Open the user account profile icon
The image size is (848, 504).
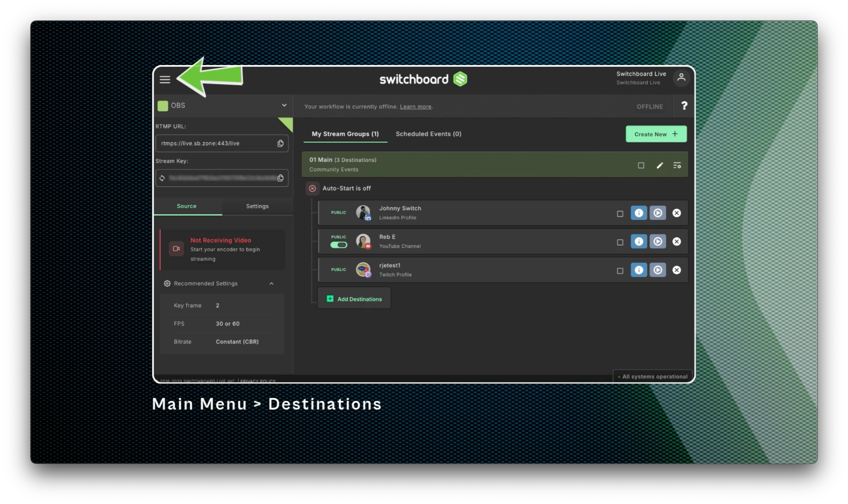(681, 78)
